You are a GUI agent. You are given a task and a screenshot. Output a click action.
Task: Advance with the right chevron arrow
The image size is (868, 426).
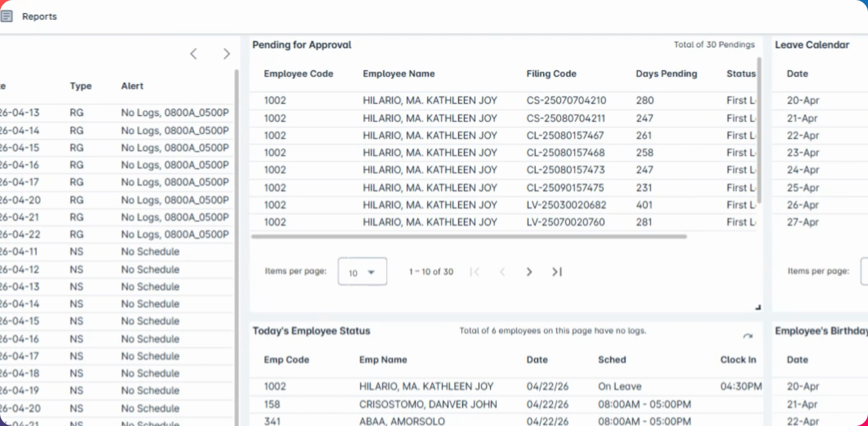pyautogui.click(x=226, y=54)
